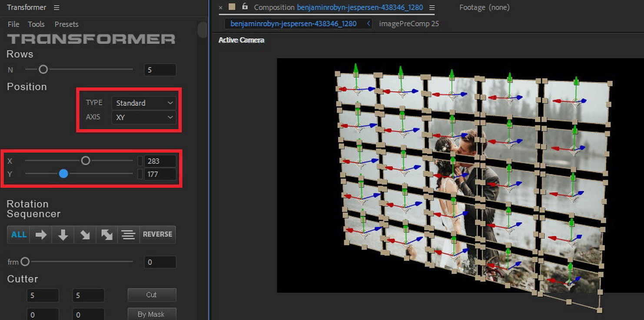Viewport: 644px width, 320px height.
Task: Click the center-lines sequencer icon
Action: pos(128,235)
